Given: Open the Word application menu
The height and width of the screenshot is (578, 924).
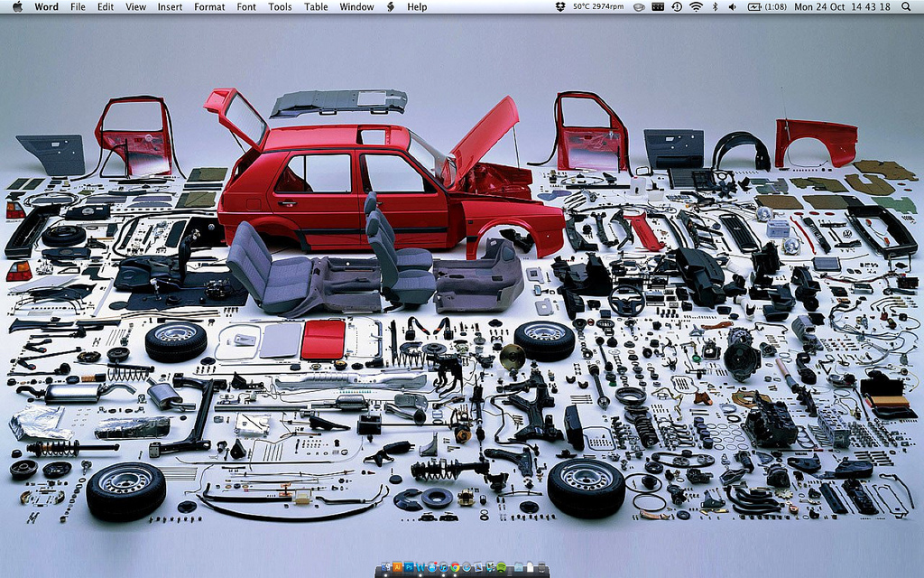Looking at the screenshot, I should (x=46, y=6).
